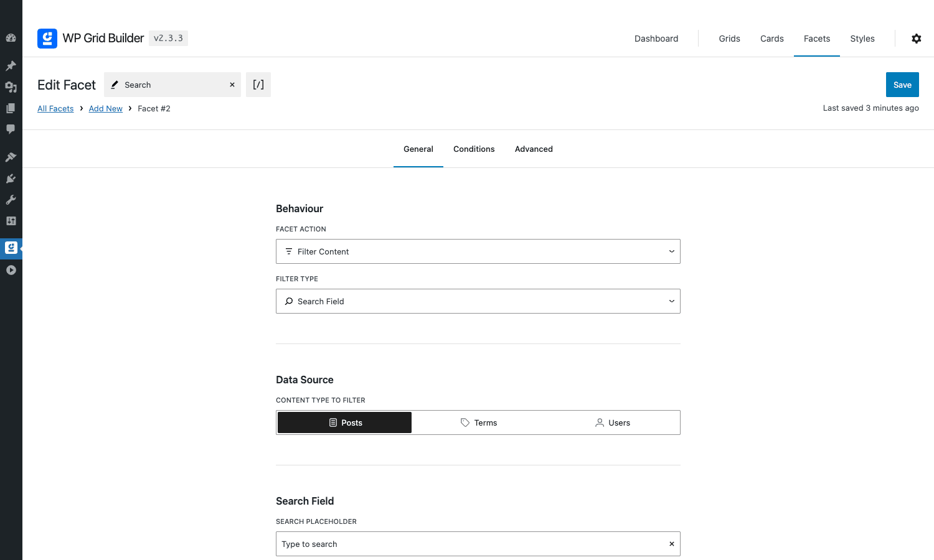Go to the Styles section
Image resolution: width=934 pixels, height=560 pixels.
[862, 39]
